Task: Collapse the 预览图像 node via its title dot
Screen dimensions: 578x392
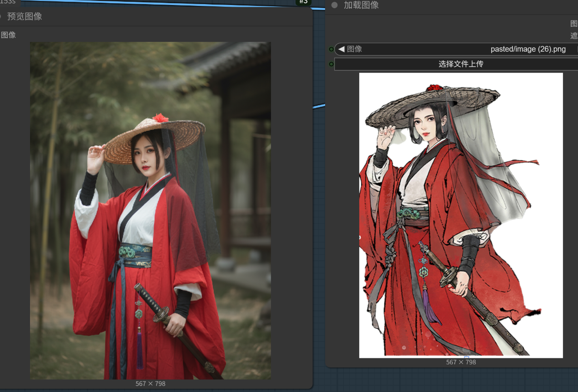Action: coord(0,16)
